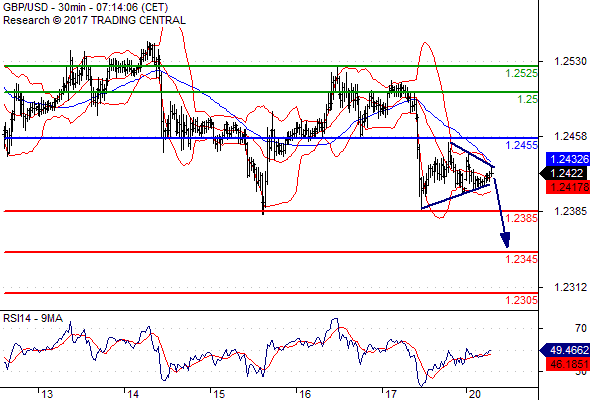Viewport: 590px width, 400px height.
Task: Click the red 46.1851 RSI value tag
Action: (567, 364)
